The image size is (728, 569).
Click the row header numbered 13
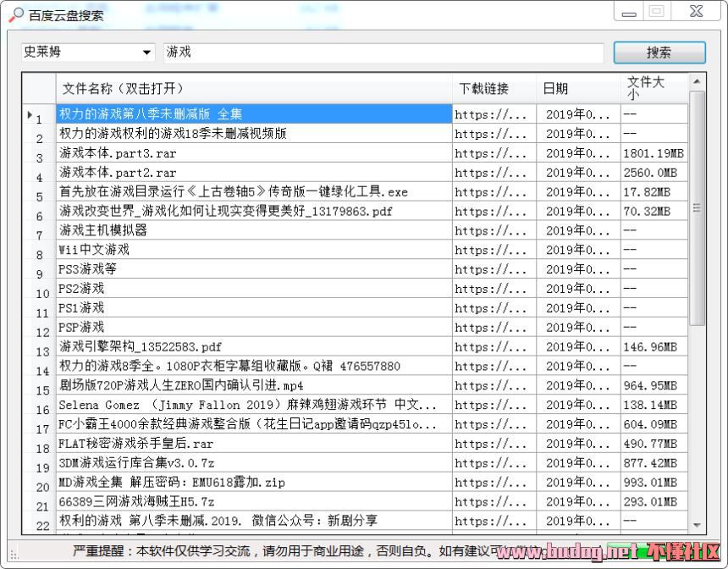coord(39,346)
